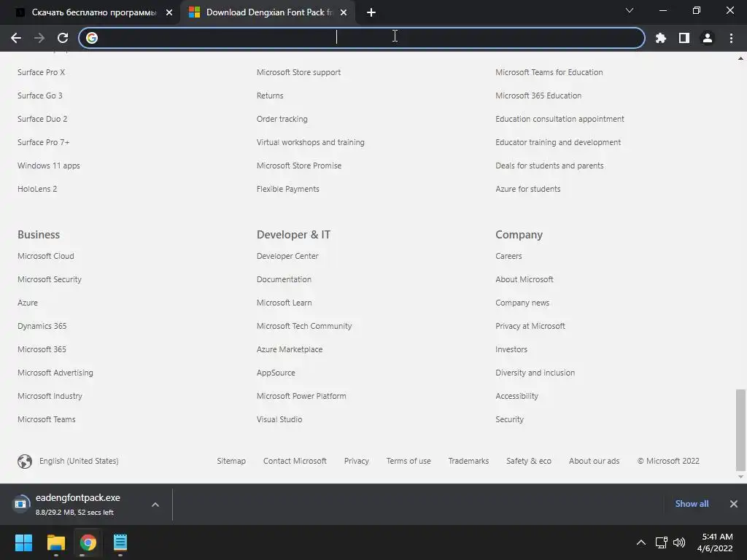Click the scrollbar down arrow
The height and width of the screenshot is (560, 747).
(740, 477)
